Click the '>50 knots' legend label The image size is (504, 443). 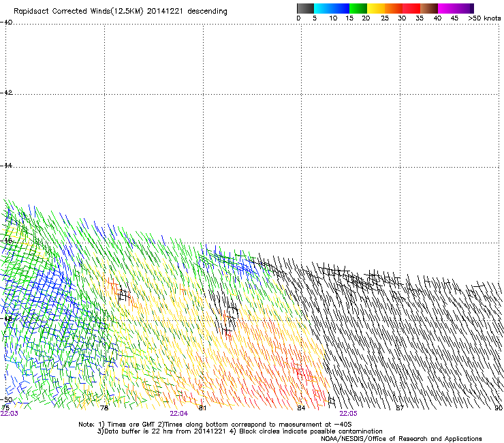[484, 18]
